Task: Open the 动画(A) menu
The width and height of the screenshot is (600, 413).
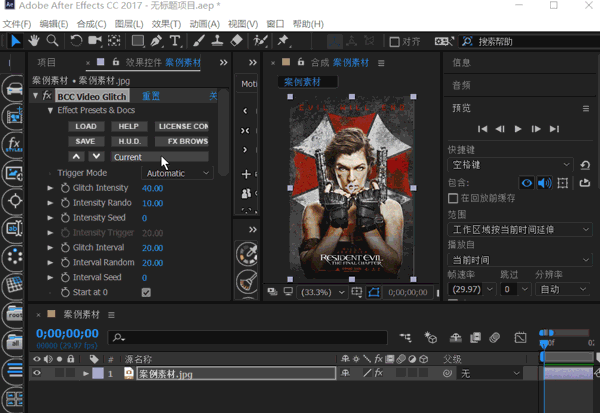Action: 204,24
